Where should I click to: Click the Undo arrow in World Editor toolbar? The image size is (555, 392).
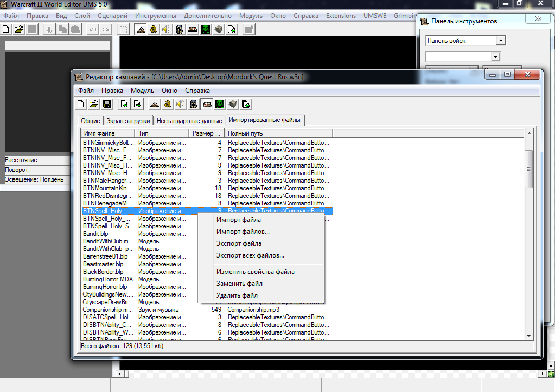point(93,29)
